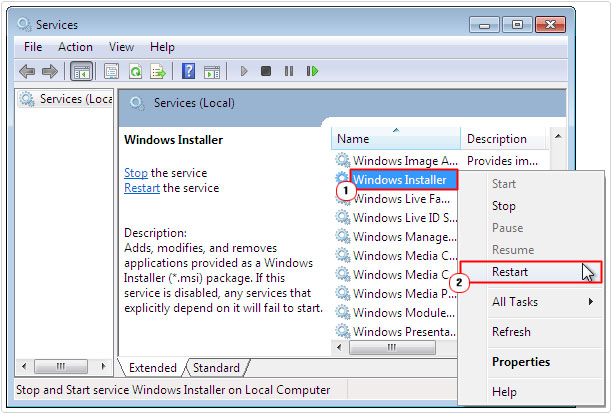Screen dimensions: 612x414
Task: Minimize the Services window
Action: click(484, 25)
